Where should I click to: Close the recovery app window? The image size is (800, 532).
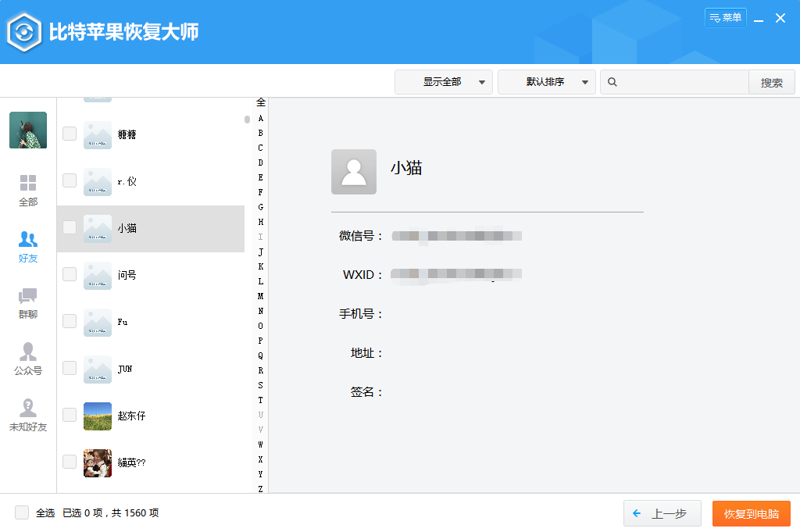780,19
